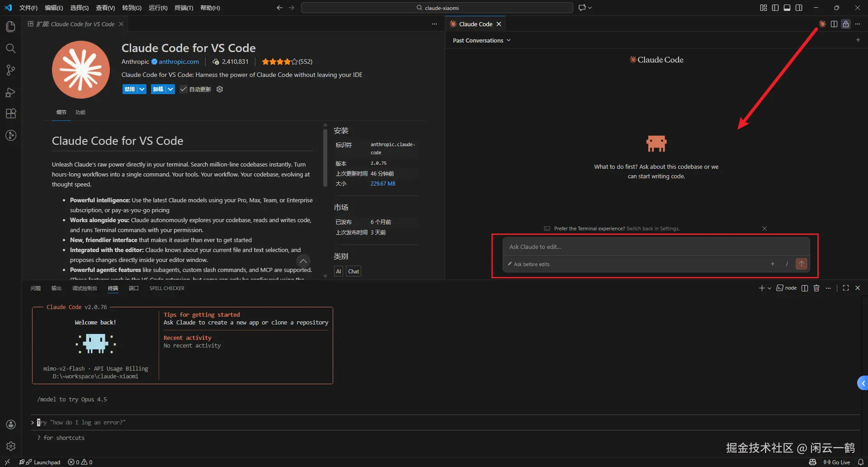Open the Customize Layout icon in the title bar
868x467 pixels.
pos(764,8)
